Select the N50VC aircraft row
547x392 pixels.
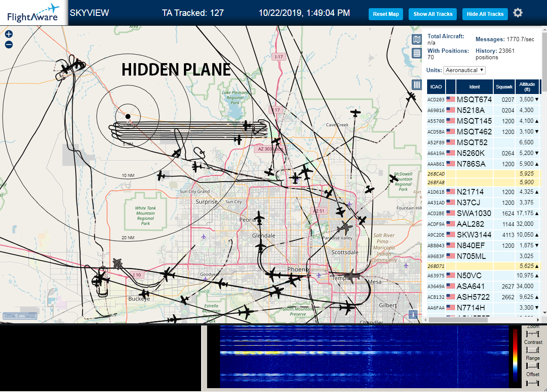(483, 275)
